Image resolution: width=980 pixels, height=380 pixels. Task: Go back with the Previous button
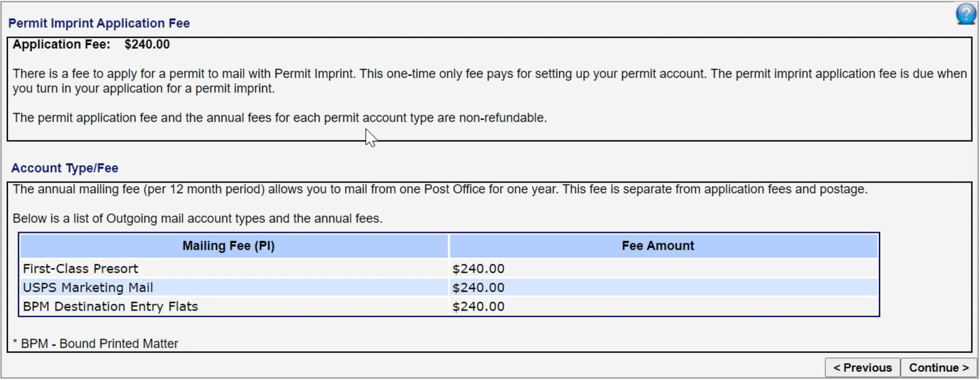pyautogui.click(x=862, y=368)
